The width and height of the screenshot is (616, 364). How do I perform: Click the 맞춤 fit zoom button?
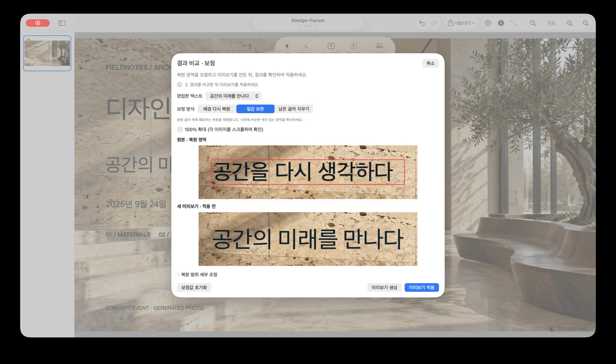coord(551,23)
